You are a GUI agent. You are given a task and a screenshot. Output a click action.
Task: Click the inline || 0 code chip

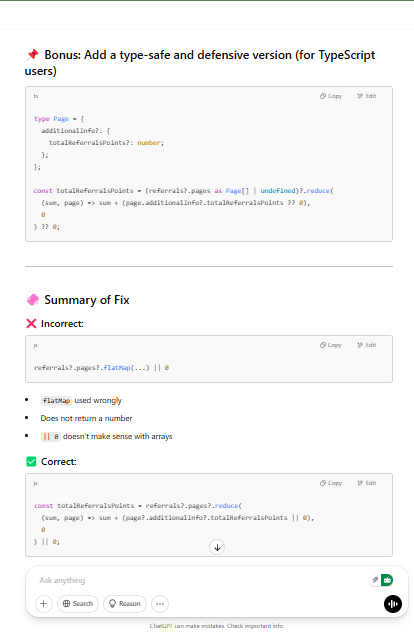(x=51, y=436)
